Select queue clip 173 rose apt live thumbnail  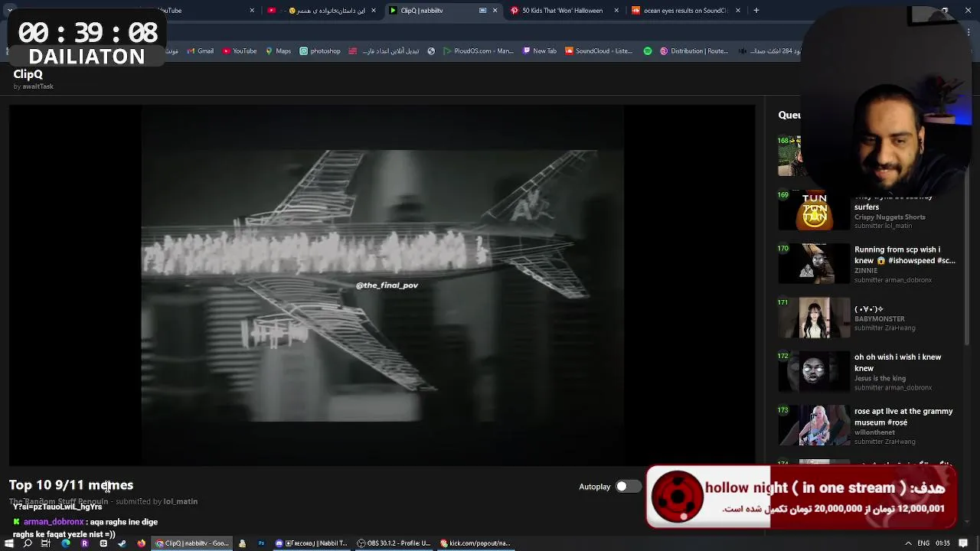click(814, 425)
